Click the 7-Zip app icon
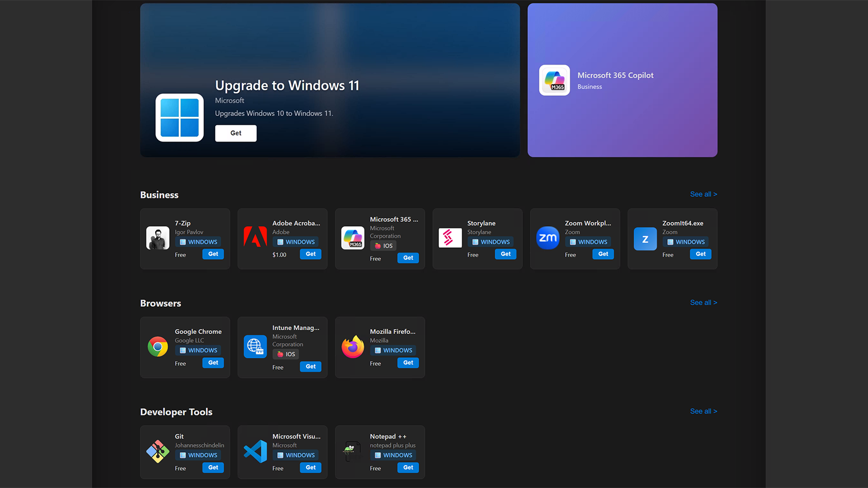868x488 pixels. coord(158,238)
